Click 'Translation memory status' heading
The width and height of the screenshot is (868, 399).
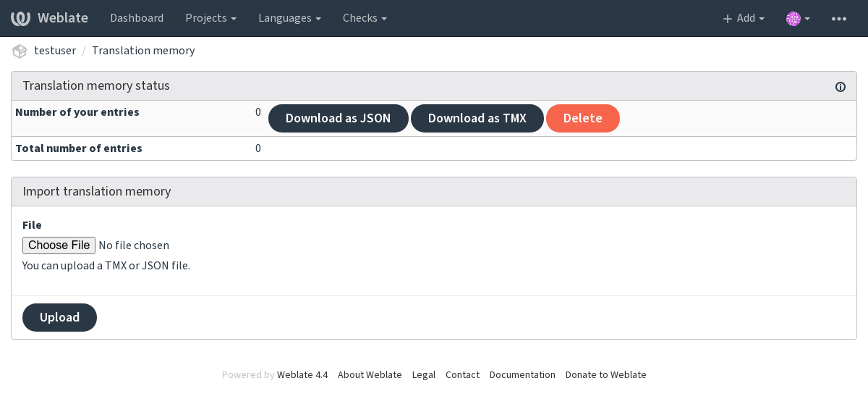96,86
